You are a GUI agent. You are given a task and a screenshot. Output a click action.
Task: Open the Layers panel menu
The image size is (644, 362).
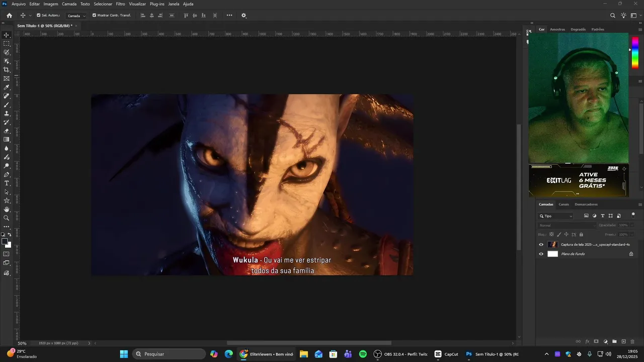click(640, 205)
